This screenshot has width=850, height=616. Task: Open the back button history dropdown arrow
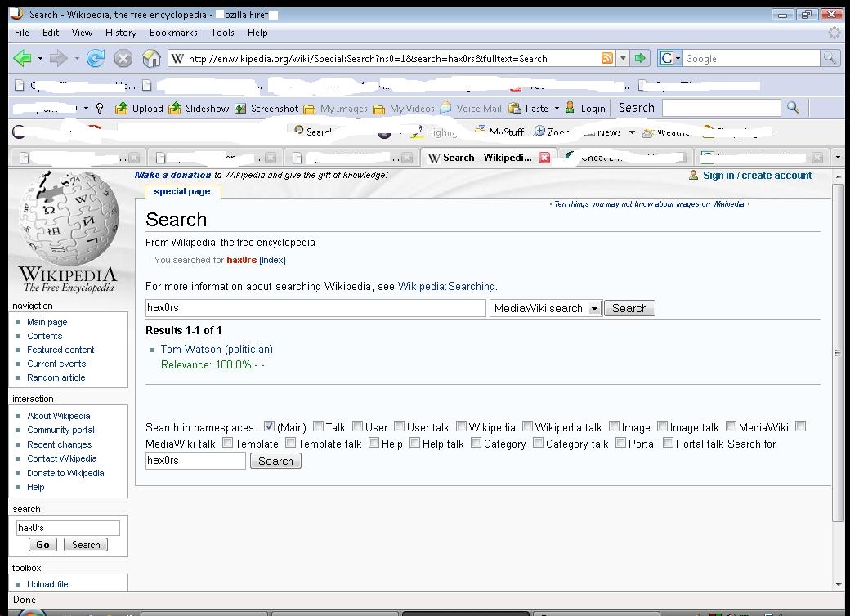click(x=40, y=58)
